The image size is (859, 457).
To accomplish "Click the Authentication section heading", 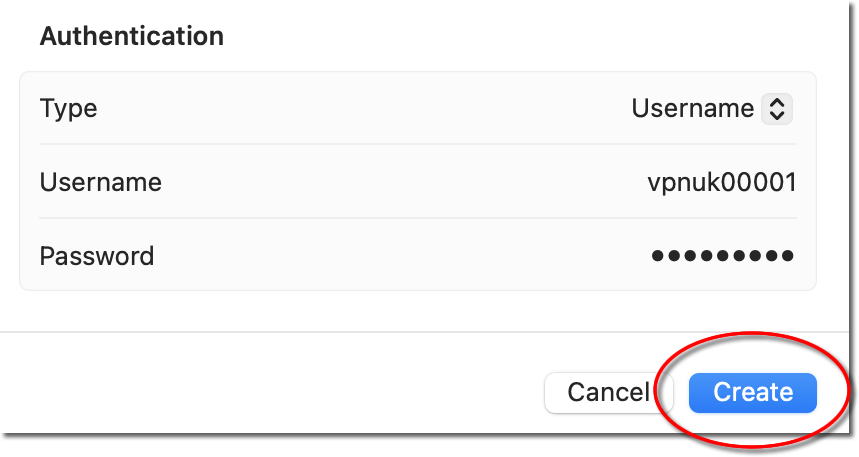I will [131, 37].
